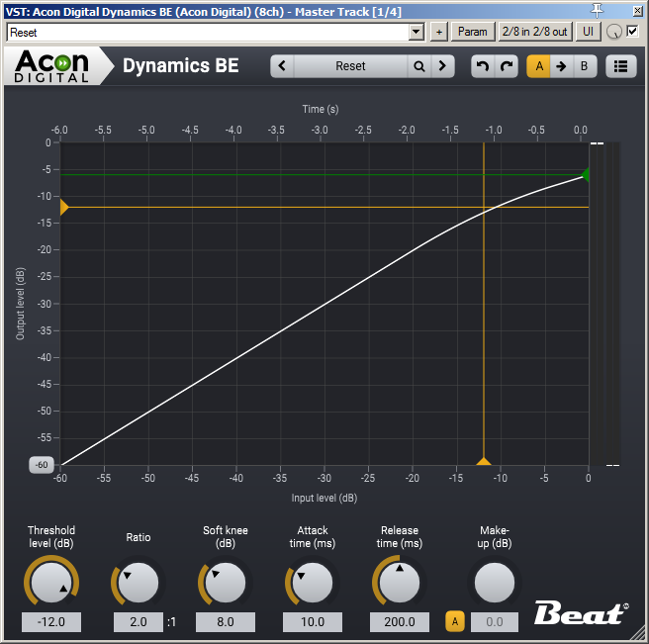
Task: Click the make-up value field 0.0
Action: pyautogui.click(x=495, y=622)
